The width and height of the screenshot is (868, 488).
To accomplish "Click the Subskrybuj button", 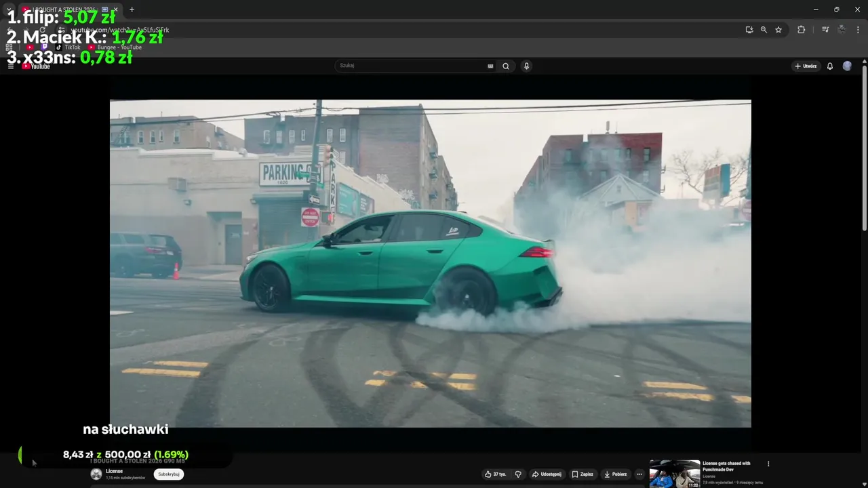I will [x=169, y=474].
